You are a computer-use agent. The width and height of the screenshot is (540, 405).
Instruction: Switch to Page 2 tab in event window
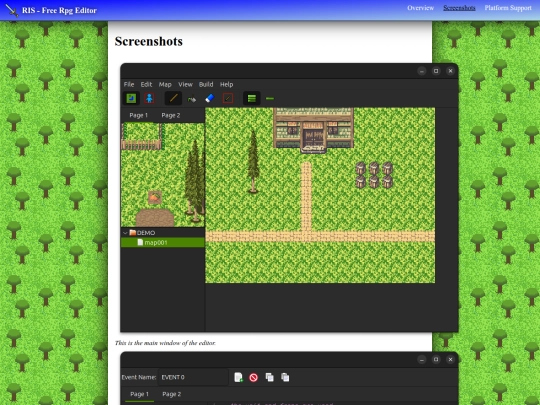172,394
